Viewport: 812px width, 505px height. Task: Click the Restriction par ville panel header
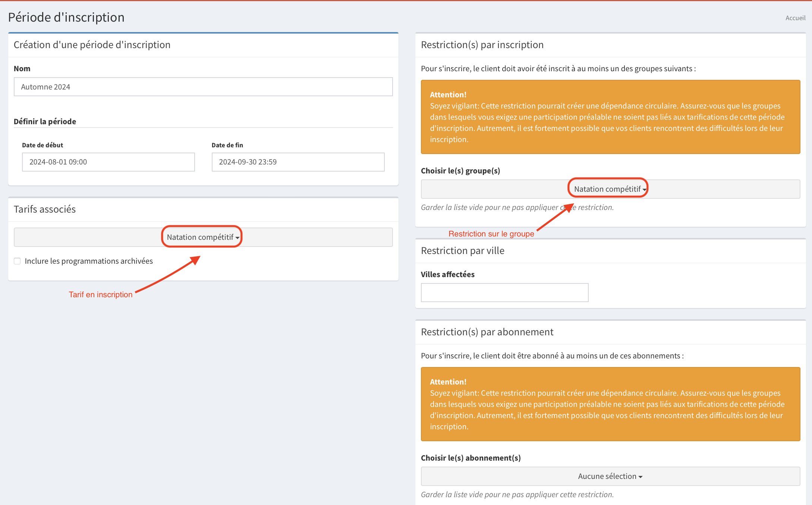pos(462,251)
